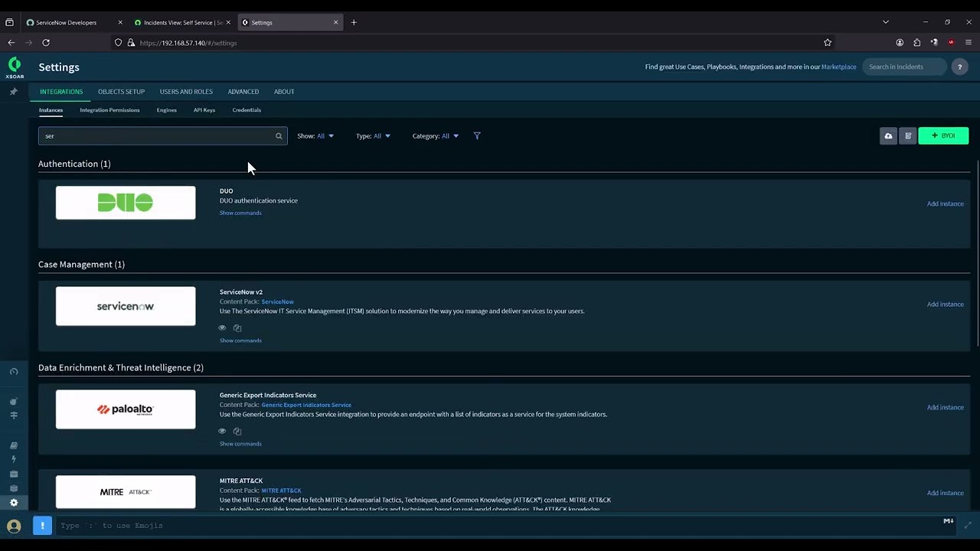Click the exclamation alert icon near chat box

click(42, 526)
